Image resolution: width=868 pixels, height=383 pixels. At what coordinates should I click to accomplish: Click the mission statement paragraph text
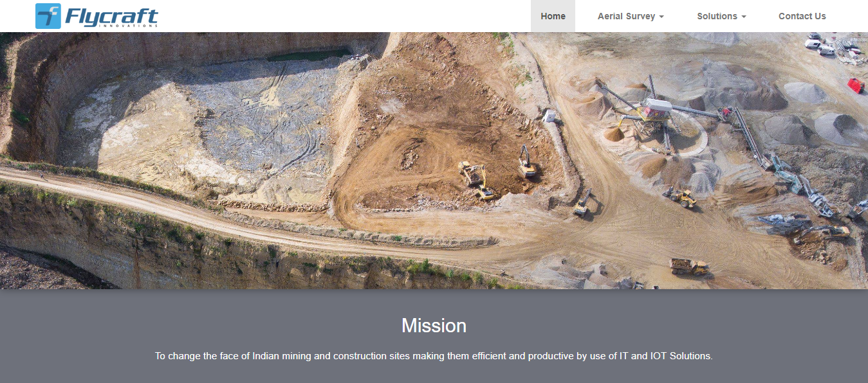click(434, 355)
